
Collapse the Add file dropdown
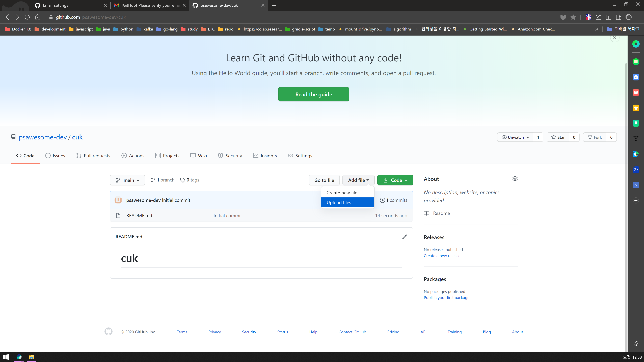358,180
